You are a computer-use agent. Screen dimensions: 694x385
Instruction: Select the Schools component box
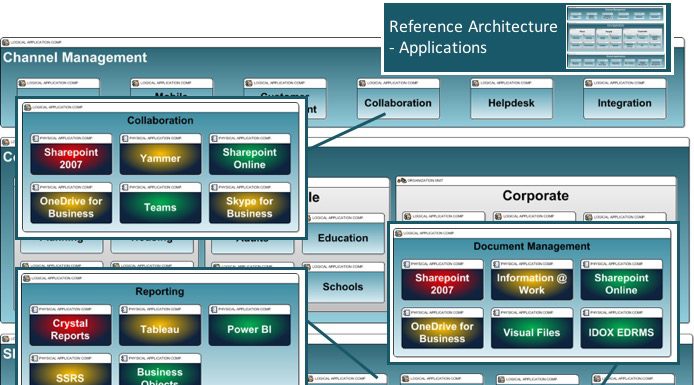pyautogui.click(x=343, y=282)
